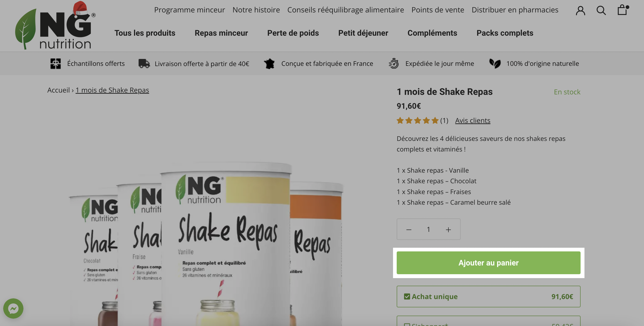Open the Packs complets menu
The image size is (644, 326).
(x=504, y=33)
